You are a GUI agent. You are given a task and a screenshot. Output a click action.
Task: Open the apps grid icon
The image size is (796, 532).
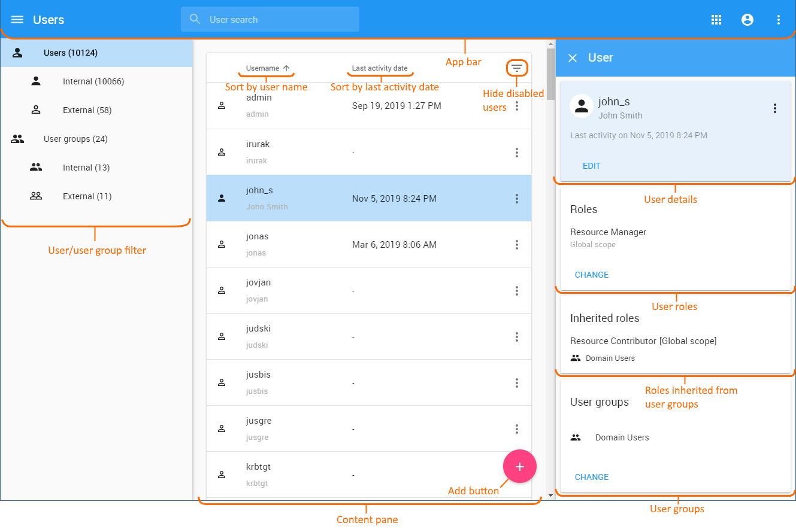[716, 20]
